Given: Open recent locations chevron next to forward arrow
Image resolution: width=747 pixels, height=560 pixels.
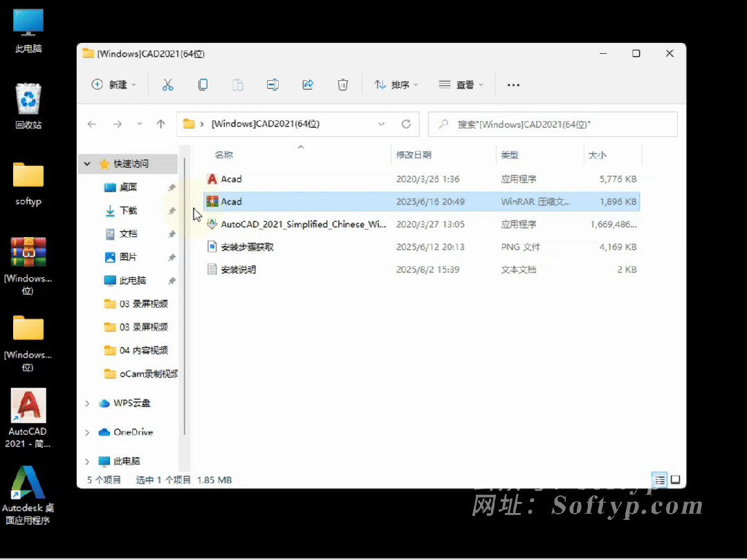Looking at the screenshot, I should point(139,124).
